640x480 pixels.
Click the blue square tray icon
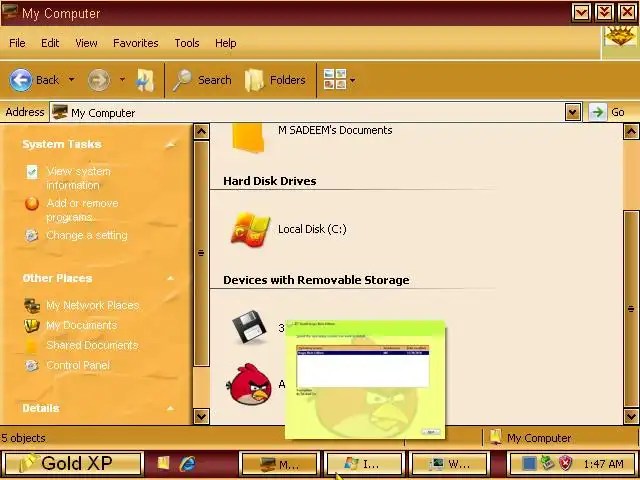(529, 463)
